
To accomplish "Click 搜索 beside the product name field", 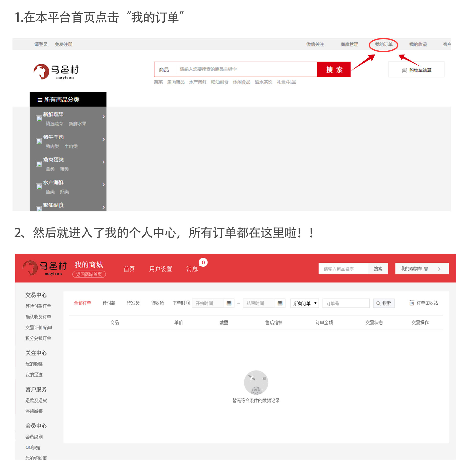I will pyautogui.click(x=378, y=269).
